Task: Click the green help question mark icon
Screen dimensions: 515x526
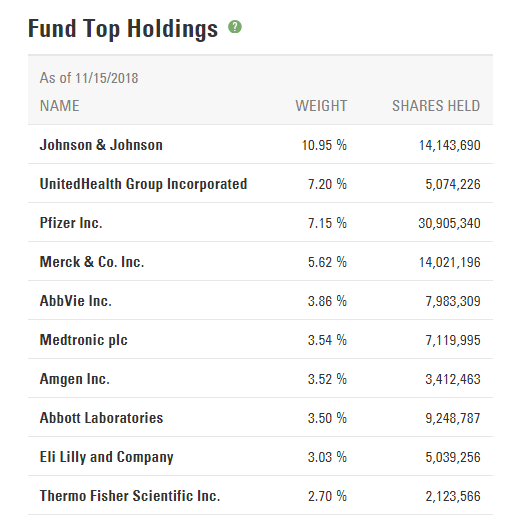Action: click(x=235, y=27)
